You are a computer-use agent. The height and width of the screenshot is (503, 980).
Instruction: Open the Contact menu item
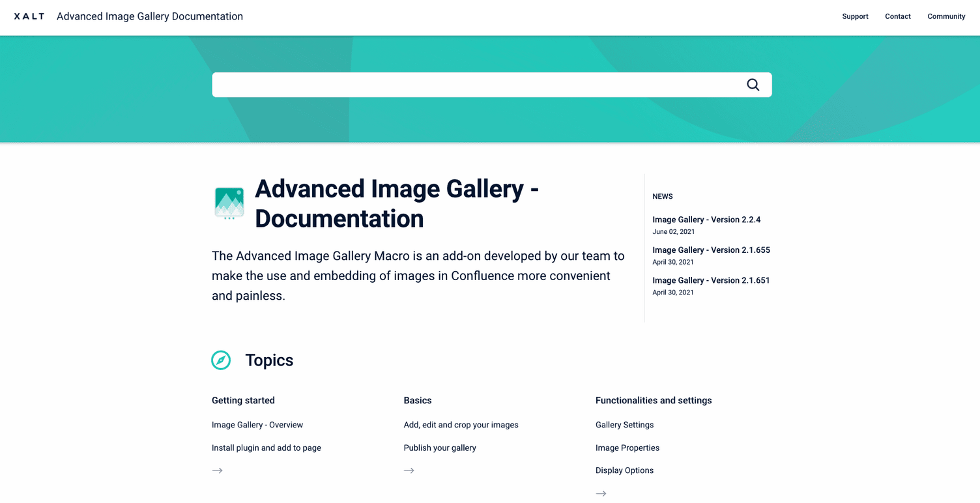[897, 16]
